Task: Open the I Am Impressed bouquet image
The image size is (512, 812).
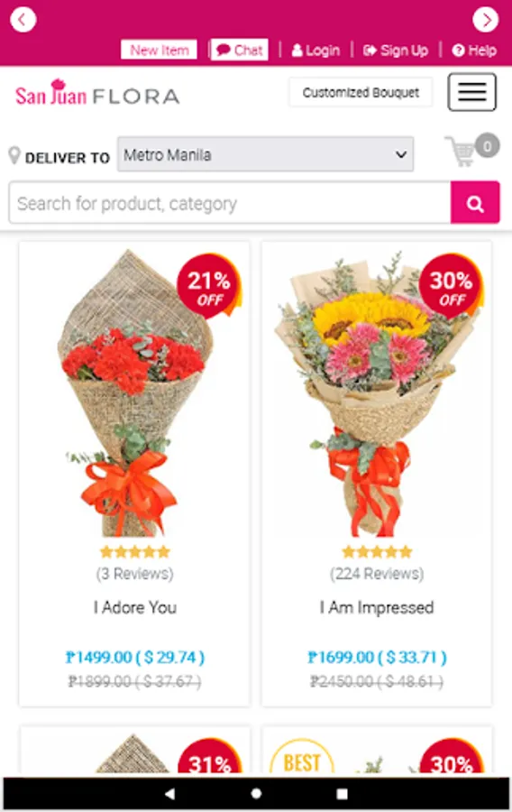Action: pos(377,392)
